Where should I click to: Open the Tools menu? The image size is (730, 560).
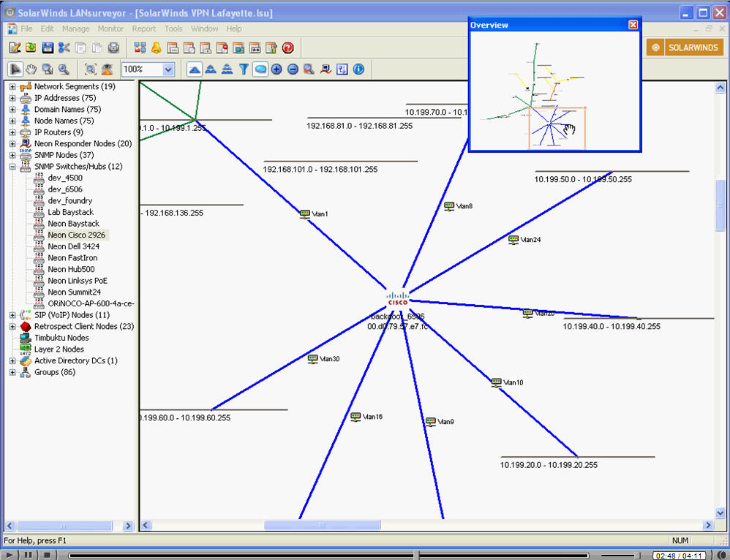click(173, 29)
